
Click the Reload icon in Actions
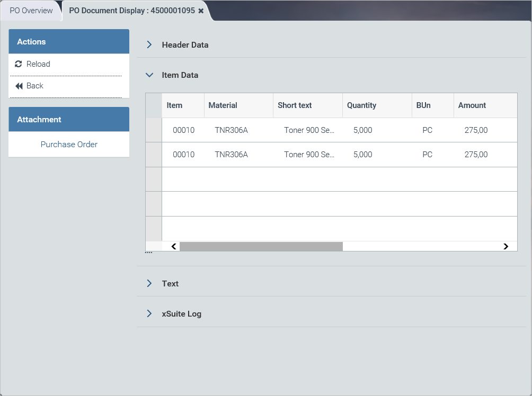point(19,64)
